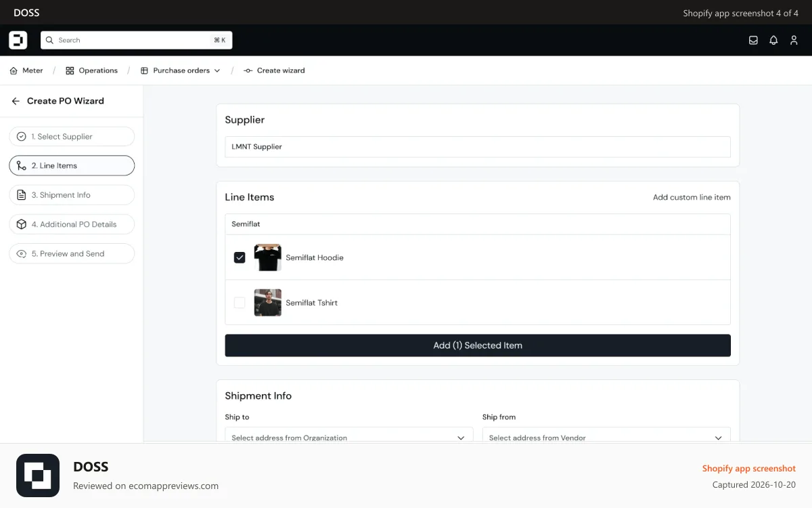Viewport: 812px width, 508px height.
Task: Click the Semiflat Tshirt product thumbnail
Action: point(268,303)
